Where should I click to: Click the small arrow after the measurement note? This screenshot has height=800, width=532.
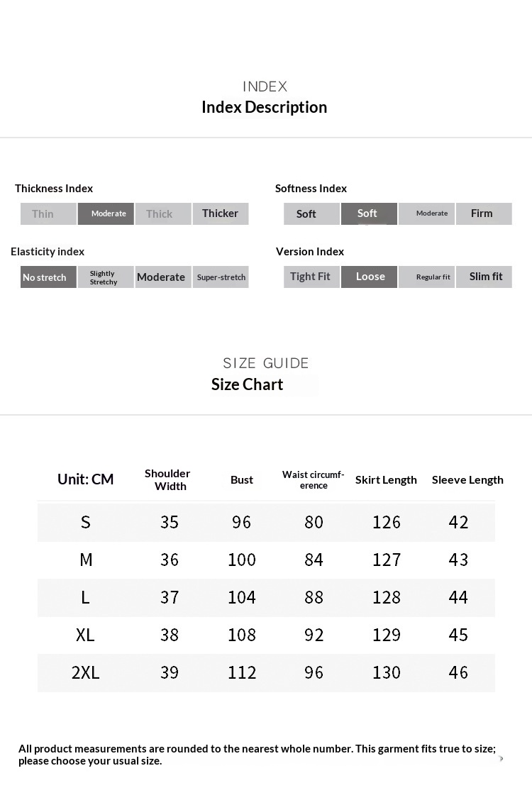pyautogui.click(x=501, y=759)
